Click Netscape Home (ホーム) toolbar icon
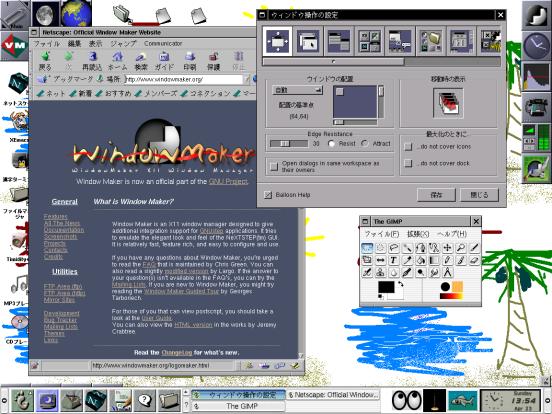 tap(117, 61)
